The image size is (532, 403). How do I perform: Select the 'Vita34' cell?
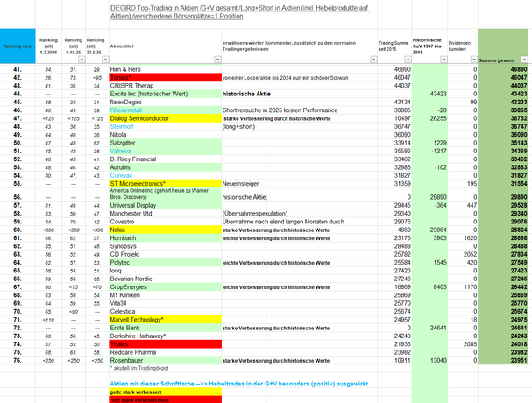pos(166,303)
